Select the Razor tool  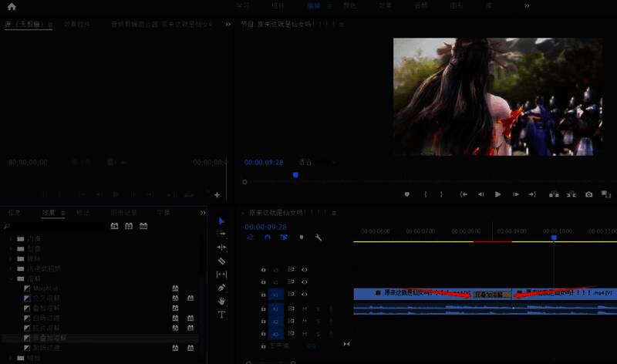[x=222, y=261]
